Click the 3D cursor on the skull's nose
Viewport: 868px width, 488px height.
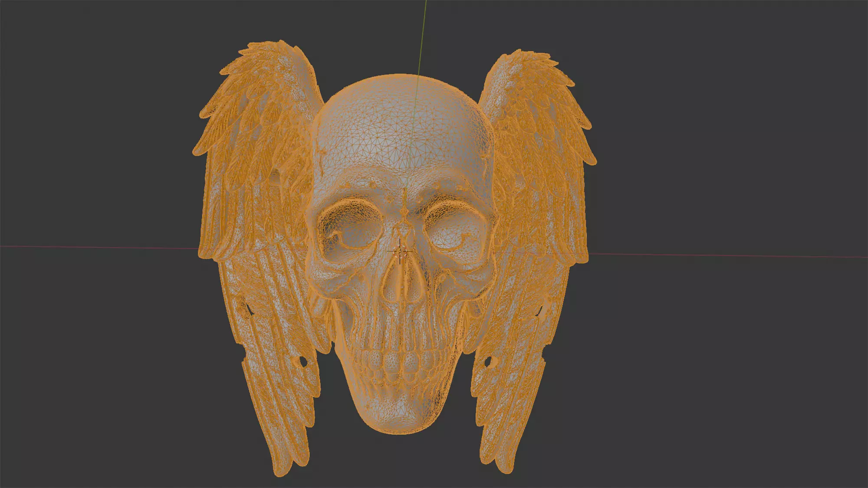pyautogui.click(x=400, y=251)
